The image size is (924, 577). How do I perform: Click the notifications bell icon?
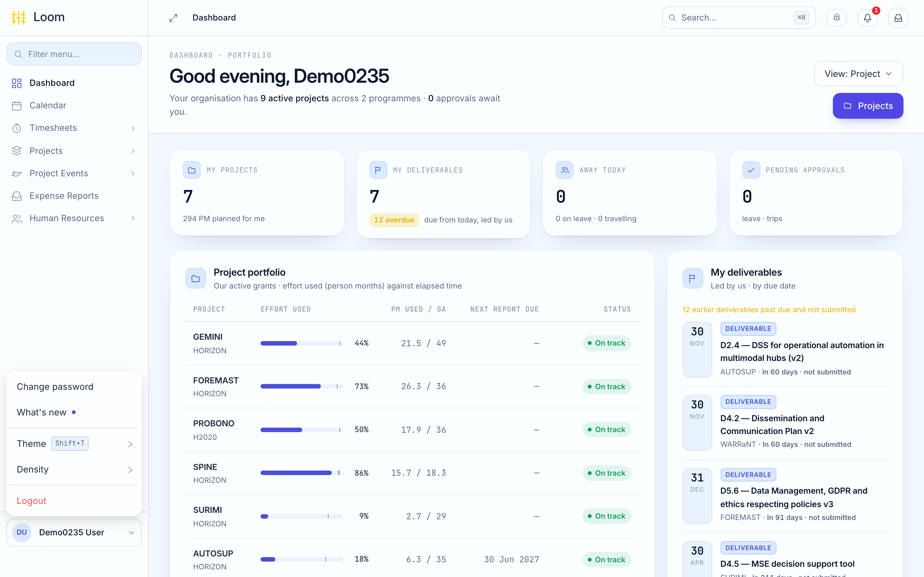coord(867,18)
